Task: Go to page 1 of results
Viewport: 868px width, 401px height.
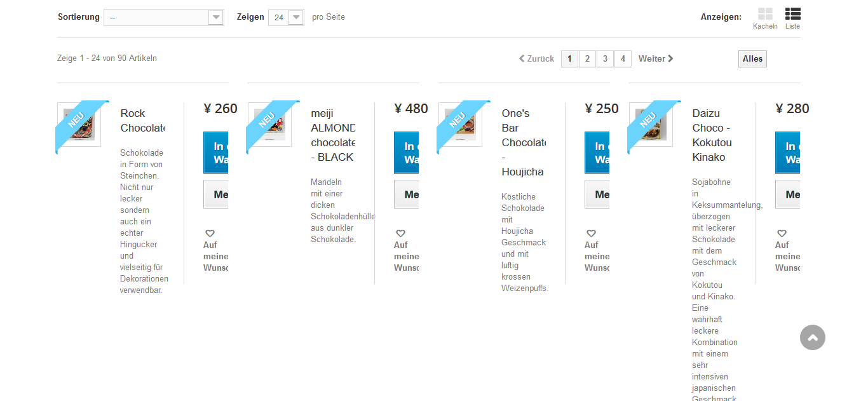Action: click(x=569, y=58)
